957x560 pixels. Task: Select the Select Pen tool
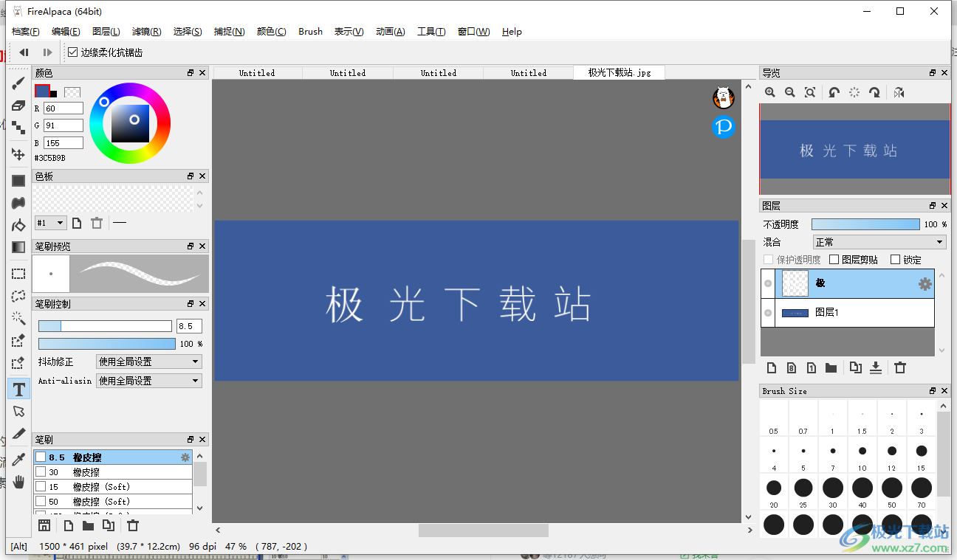point(18,341)
